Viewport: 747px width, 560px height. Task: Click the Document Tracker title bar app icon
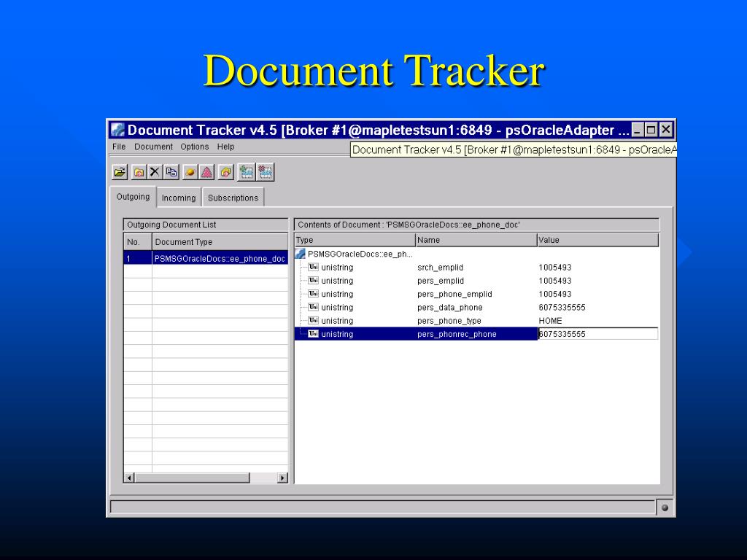[x=117, y=130]
